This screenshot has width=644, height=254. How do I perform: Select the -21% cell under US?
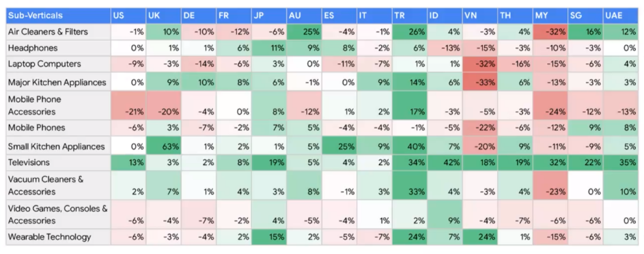point(128,105)
